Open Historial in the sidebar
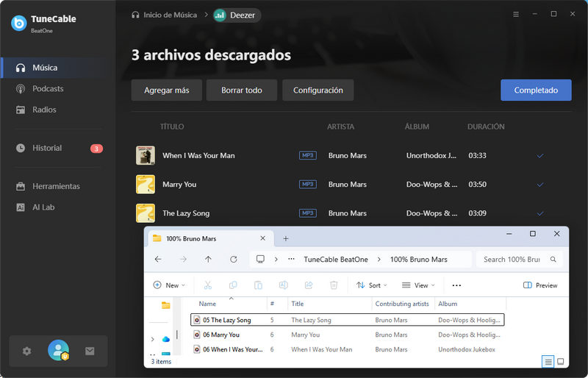 (x=47, y=148)
